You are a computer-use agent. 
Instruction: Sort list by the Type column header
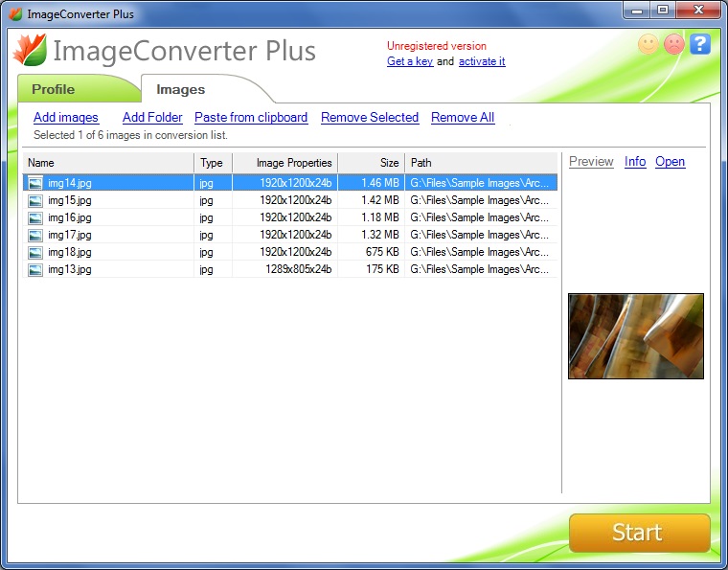(x=213, y=163)
